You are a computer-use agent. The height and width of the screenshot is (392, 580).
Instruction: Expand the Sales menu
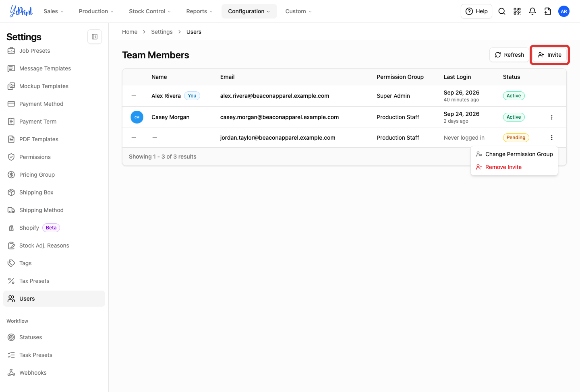click(54, 11)
